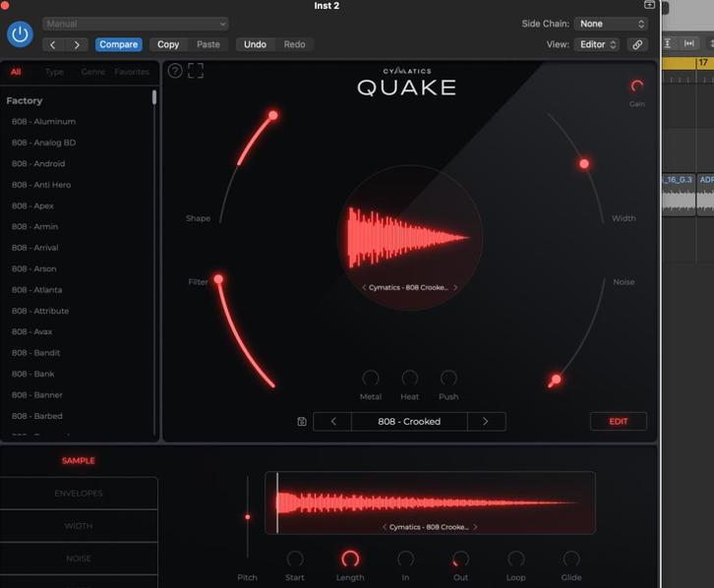This screenshot has width=714, height=588.
Task: Click the 808 - Crooked preset name field
Action: coord(409,422)
